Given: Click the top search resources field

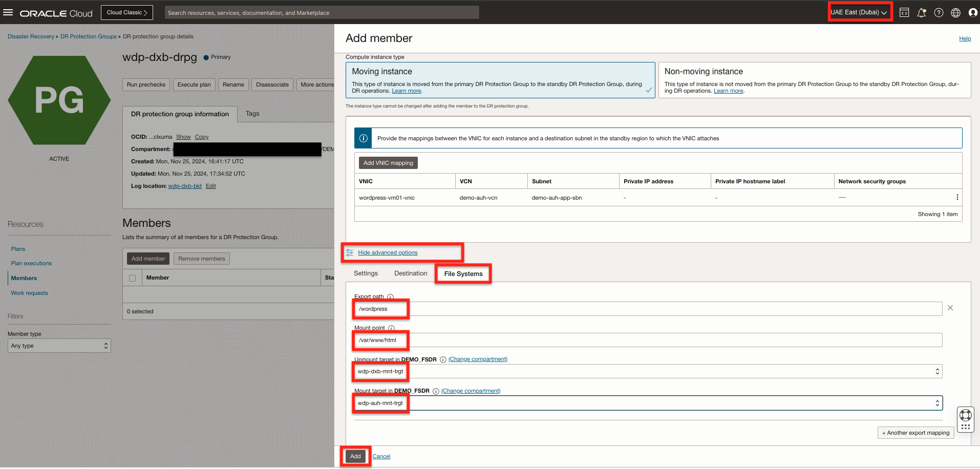Looking at the screenshot, I should pyautogui.click(x=322, y=13).
